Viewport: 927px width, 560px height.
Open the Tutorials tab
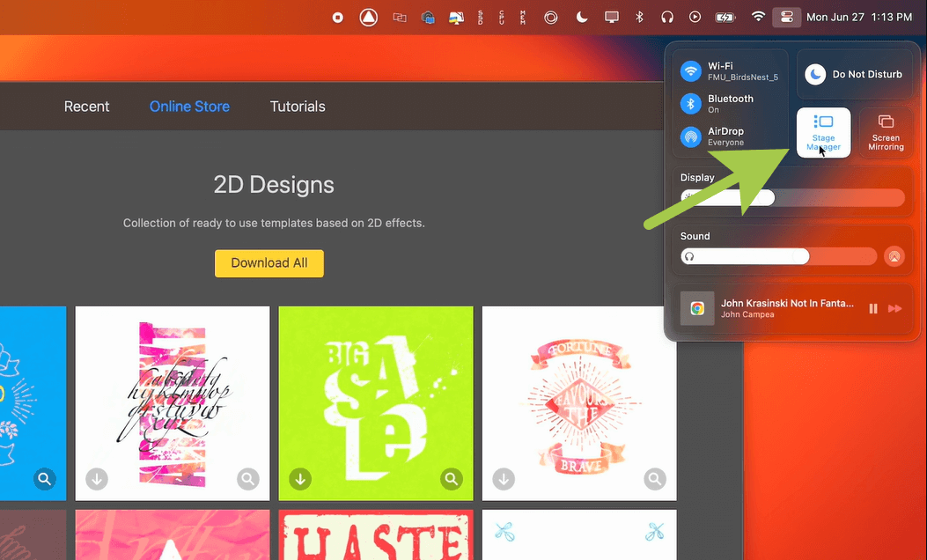[298, 107]
